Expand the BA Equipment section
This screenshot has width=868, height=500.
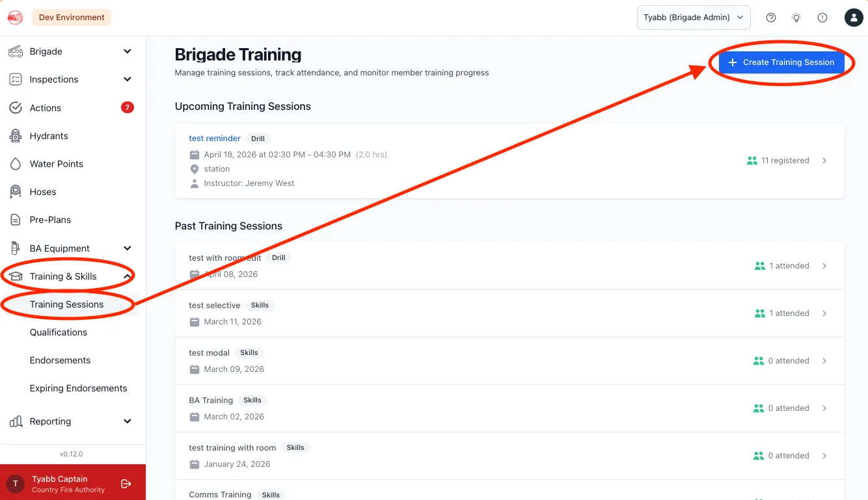tap(70, 248)
